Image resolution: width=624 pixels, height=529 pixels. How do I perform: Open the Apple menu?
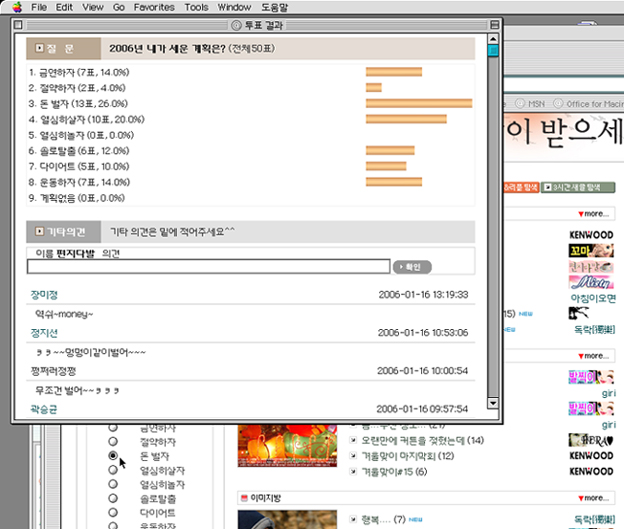click(15, 7)
